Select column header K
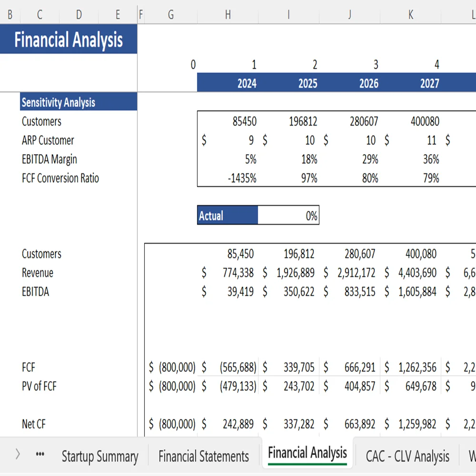Viewport: 476px width, 476px height. 410,15
